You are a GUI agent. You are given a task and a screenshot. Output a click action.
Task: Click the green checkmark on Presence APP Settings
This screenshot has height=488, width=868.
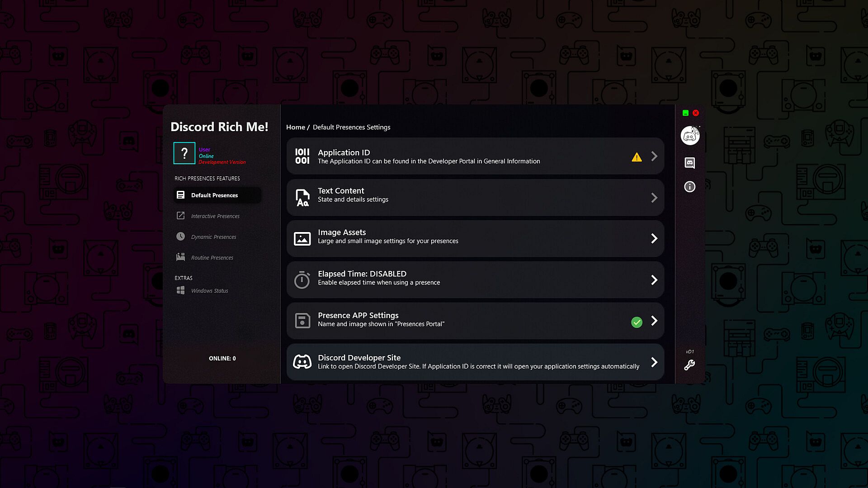[637, 322]
